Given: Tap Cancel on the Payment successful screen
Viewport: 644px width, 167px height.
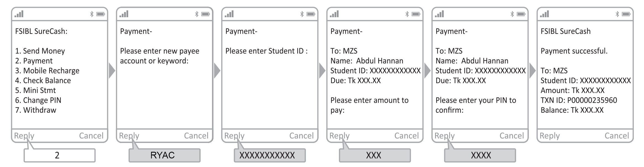Looking at the screenshot, I should coord(617,135).
